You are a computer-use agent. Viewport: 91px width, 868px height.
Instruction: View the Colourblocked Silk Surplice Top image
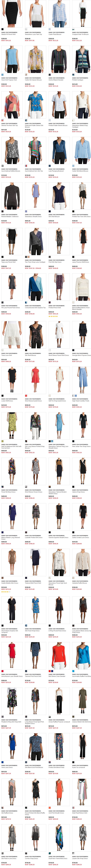click(35, 287)
